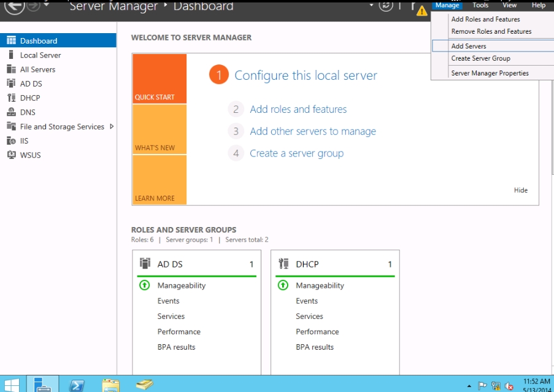Select the LEARN MORE tile
554x392 pixels.
(160, 180)
